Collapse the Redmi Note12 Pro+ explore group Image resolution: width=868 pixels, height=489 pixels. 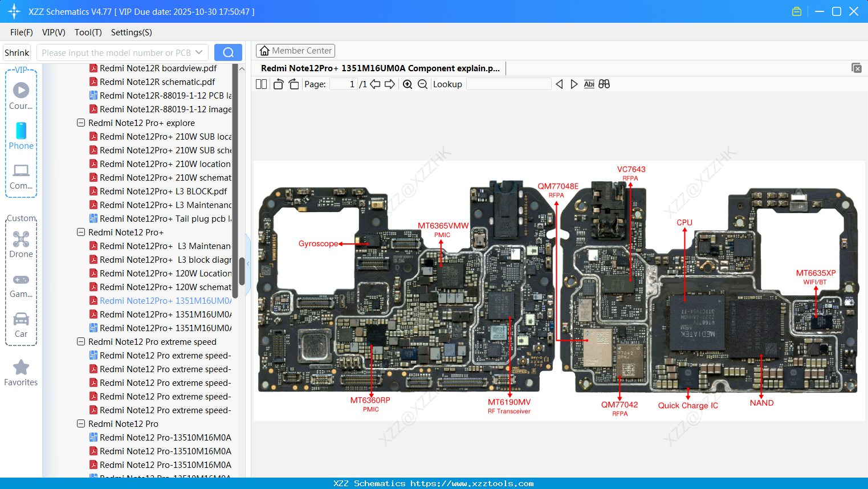coord(81,123)
